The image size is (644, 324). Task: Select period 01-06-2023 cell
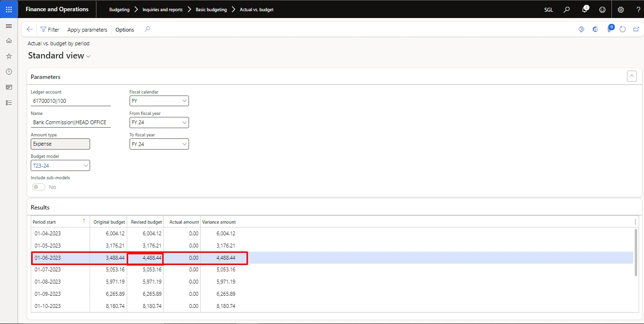point(60,258)
